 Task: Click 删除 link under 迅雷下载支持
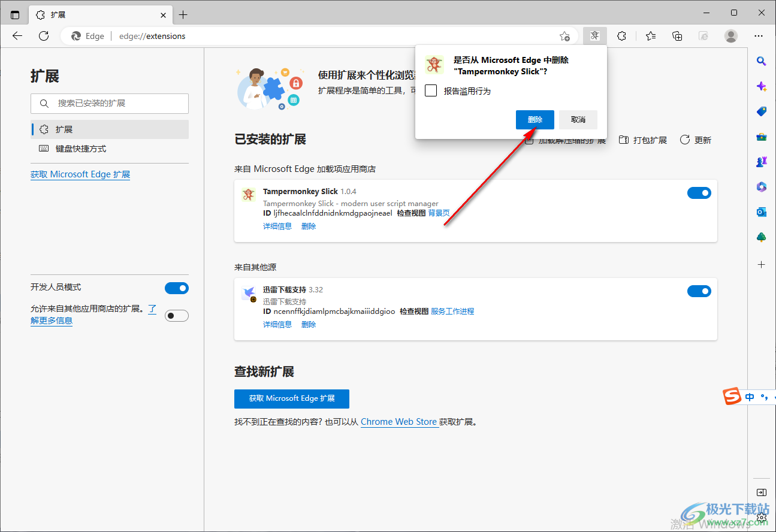(309, 325)
